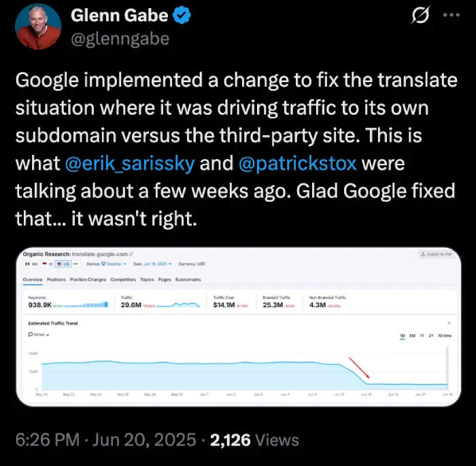Screen dimensions: 476x466
Task: Click the Export to PDF button
Action: click(437, 254)
